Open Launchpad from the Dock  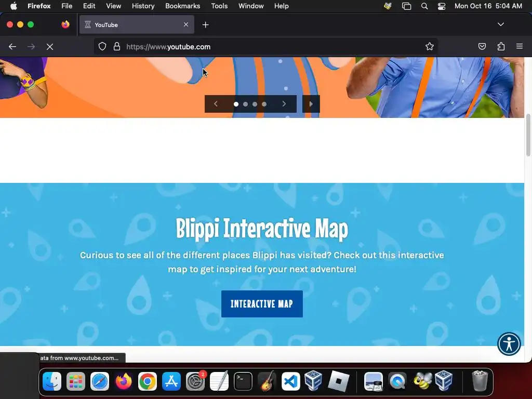76,381
